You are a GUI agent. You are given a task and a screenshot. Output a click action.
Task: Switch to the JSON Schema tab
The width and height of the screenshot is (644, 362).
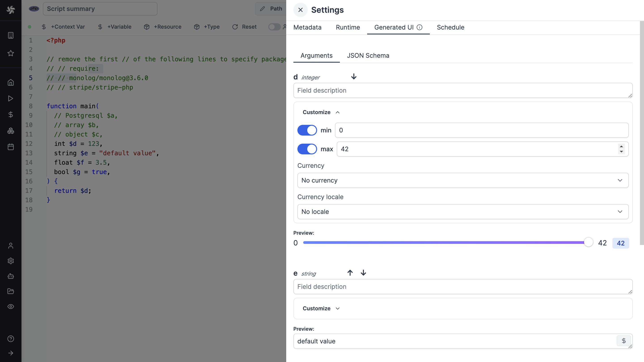[x=368, y=55]
